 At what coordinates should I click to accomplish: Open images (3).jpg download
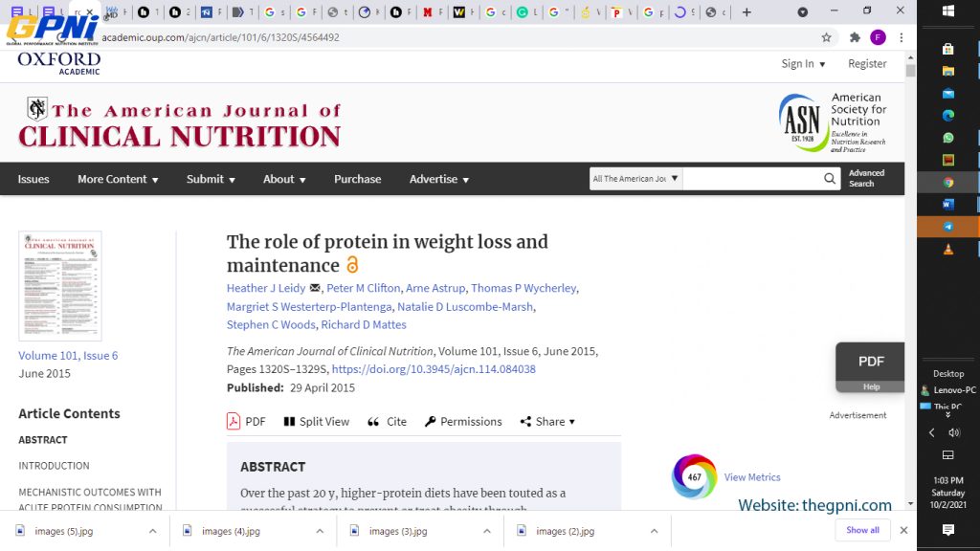(x=398, y=531)
